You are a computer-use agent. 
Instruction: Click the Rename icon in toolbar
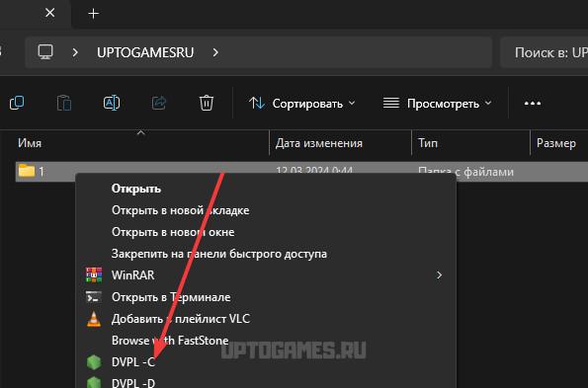[x=112, y=103]
